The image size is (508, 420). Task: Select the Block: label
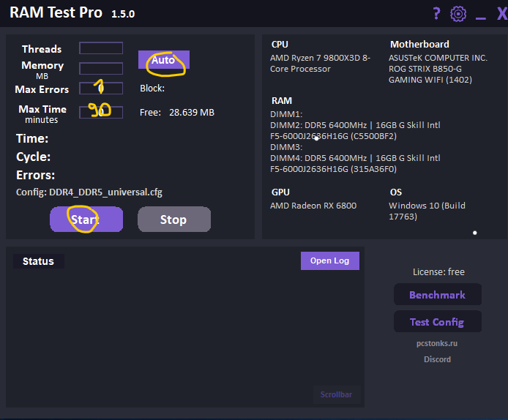click(152, 89)
